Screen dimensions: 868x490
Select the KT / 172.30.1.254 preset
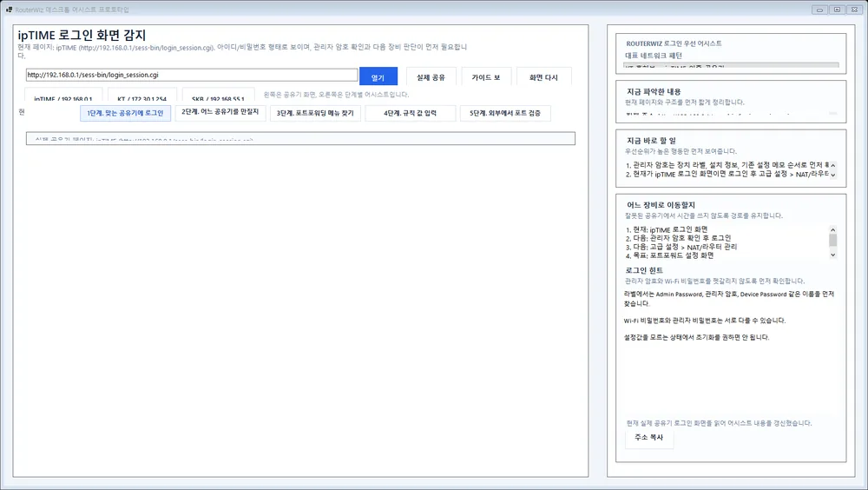click(142, 96)
